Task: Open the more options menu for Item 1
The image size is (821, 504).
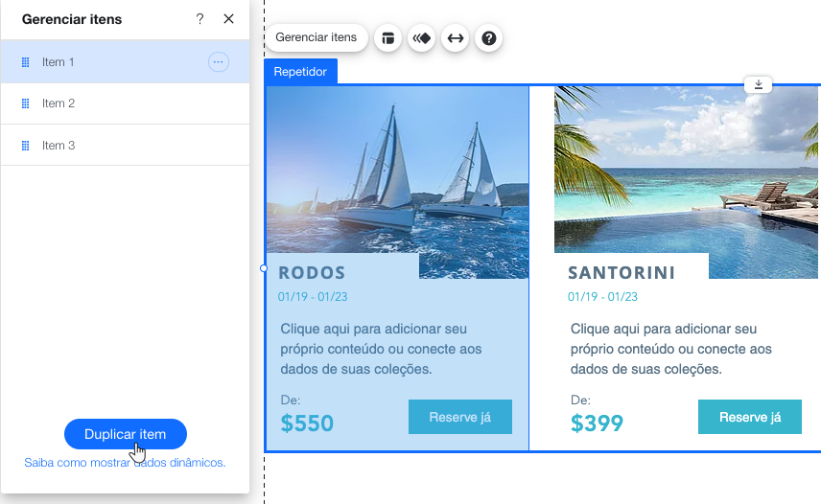Action: [x=219, y=62]
